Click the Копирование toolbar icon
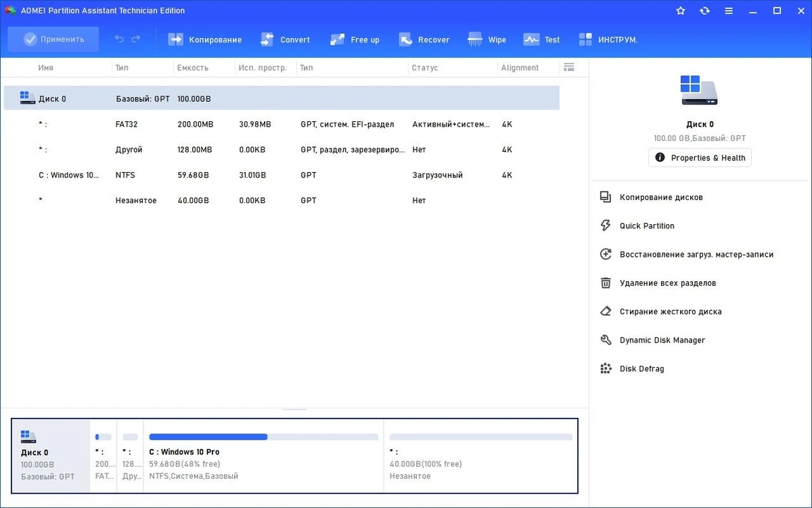This screenshot has width=812, height=508. pyautogui.click(x=176, y=40)
